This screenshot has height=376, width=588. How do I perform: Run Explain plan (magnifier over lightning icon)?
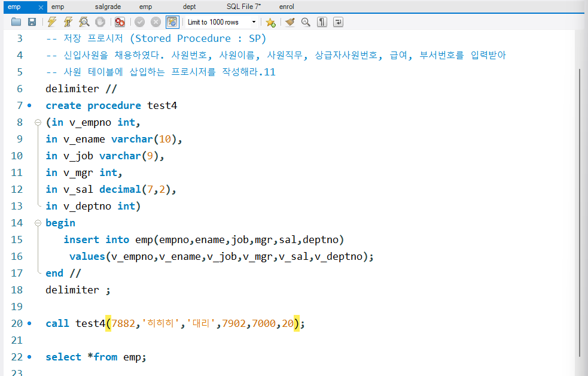click(84, 22)
